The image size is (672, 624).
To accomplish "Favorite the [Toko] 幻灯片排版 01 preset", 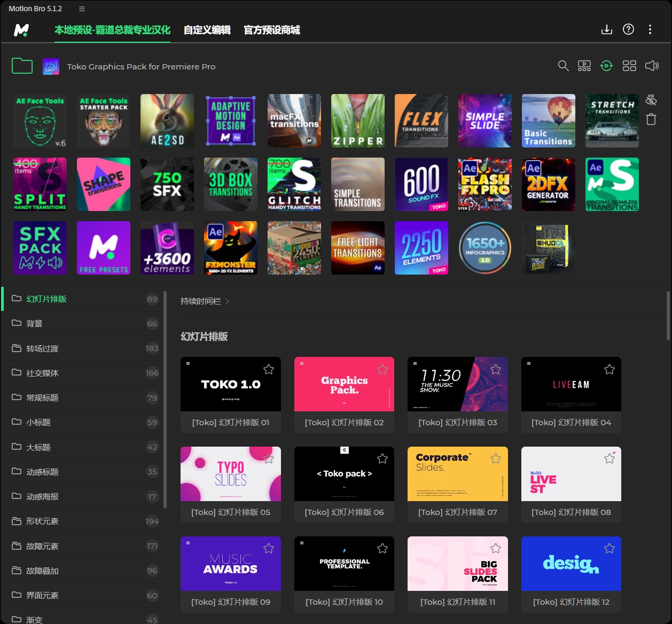I will pos(269,369).
